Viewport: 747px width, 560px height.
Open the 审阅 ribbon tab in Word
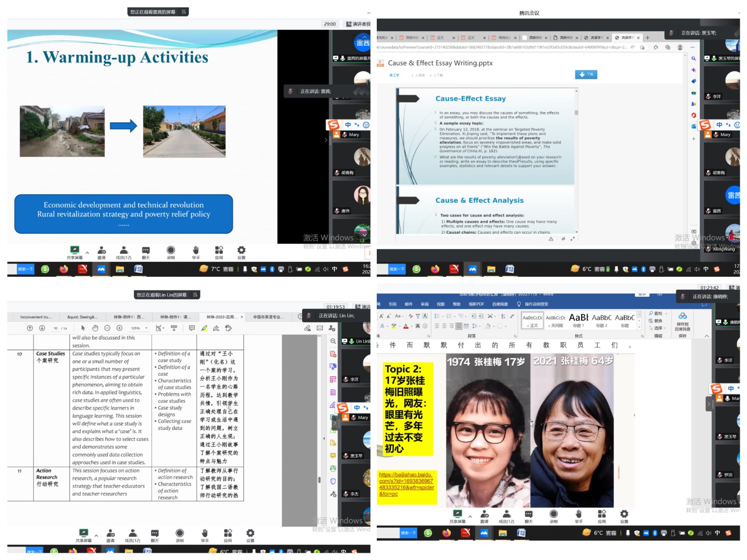tap(424, 304)
